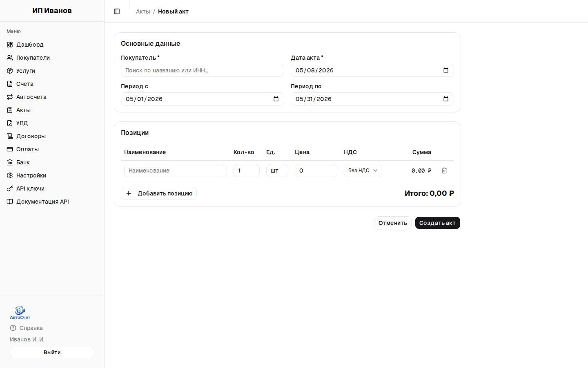The height and width of the screenshot is (368, 588).
Task: Add a new row with Добавить позицию
Action: tap(159, 193)
